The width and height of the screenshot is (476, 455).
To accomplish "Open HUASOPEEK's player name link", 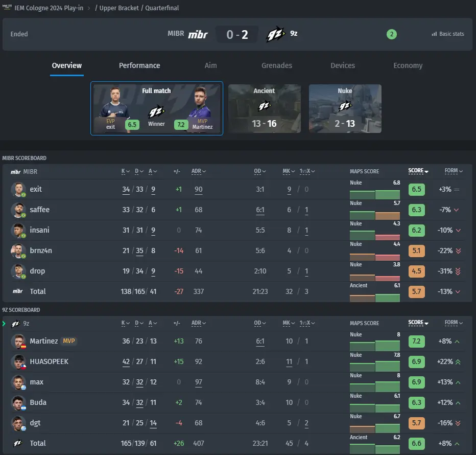I will pos(49,361).
